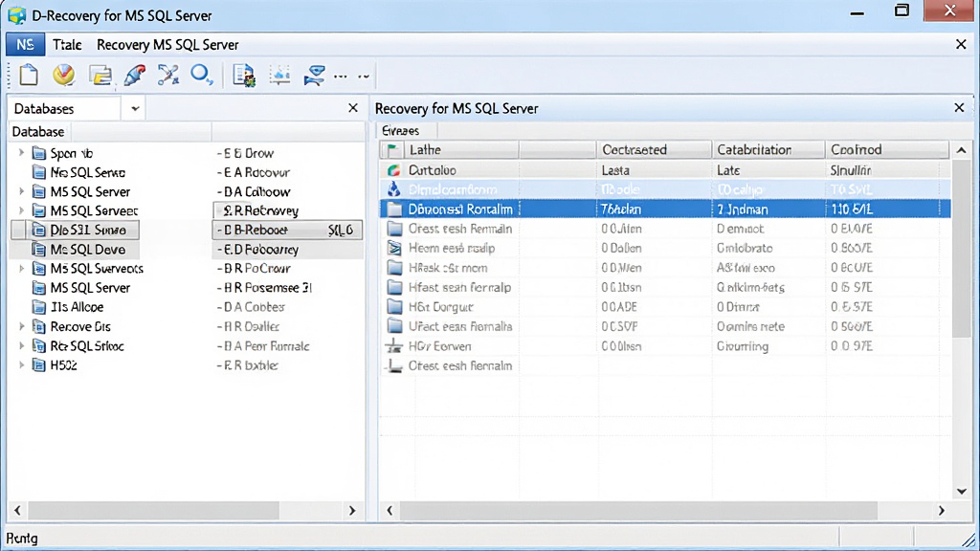Screen dimensions: 980x551
Task: Select the Dlmonsst Rontalim row
Action: click(665, 209)
